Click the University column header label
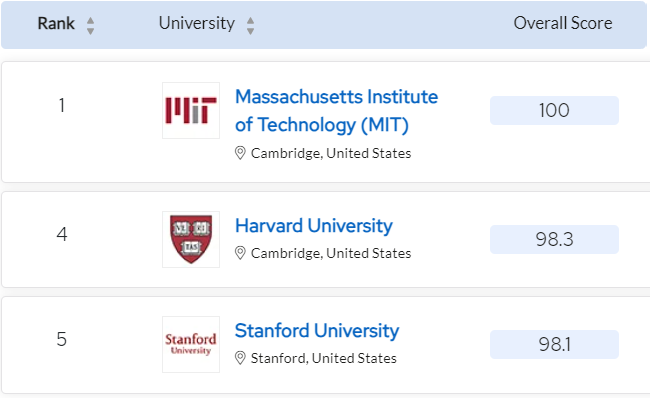 tap(197, 23)
